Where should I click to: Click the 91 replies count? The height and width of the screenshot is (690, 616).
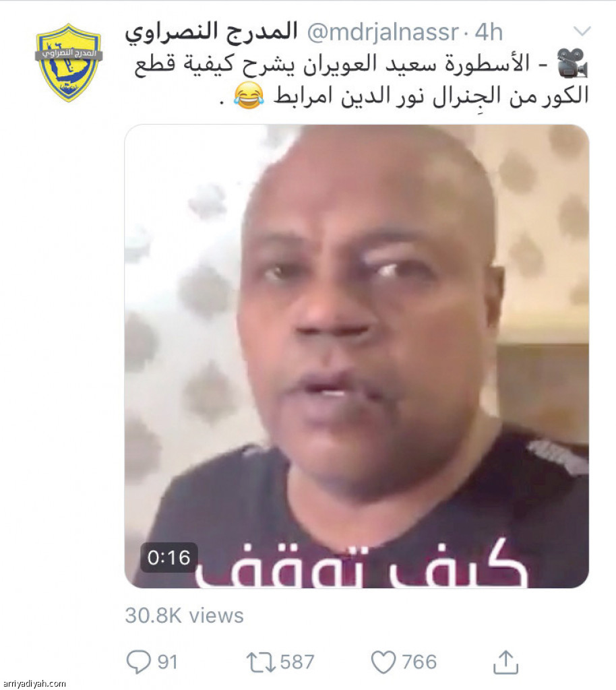(168, 662)
